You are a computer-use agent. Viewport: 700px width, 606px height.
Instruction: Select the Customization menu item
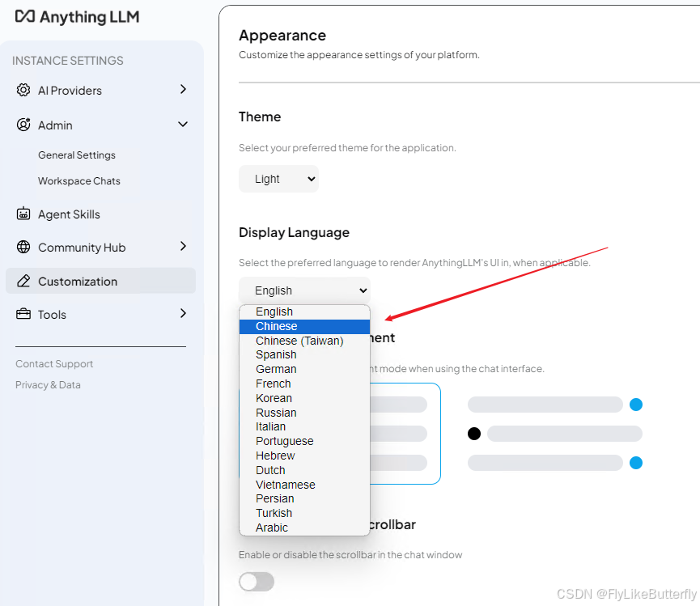(100, 281)
